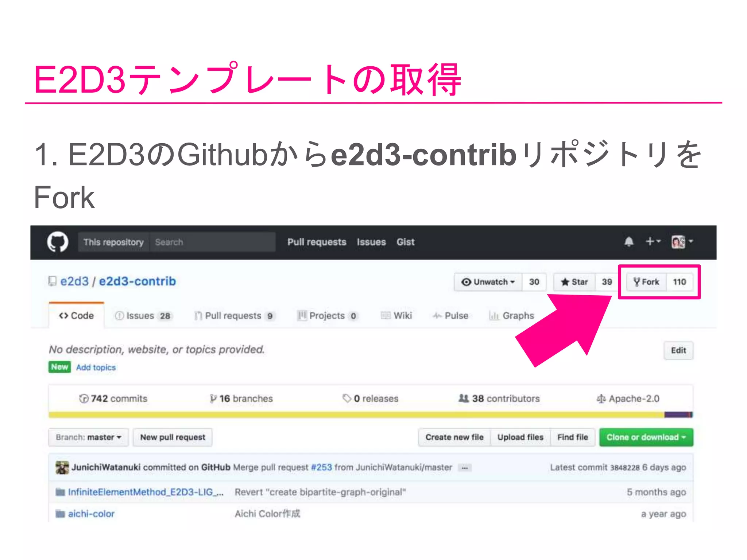The width and height of the screenshot is (747, 560).
Task: Click Find file
Action: tap(573, 437)
